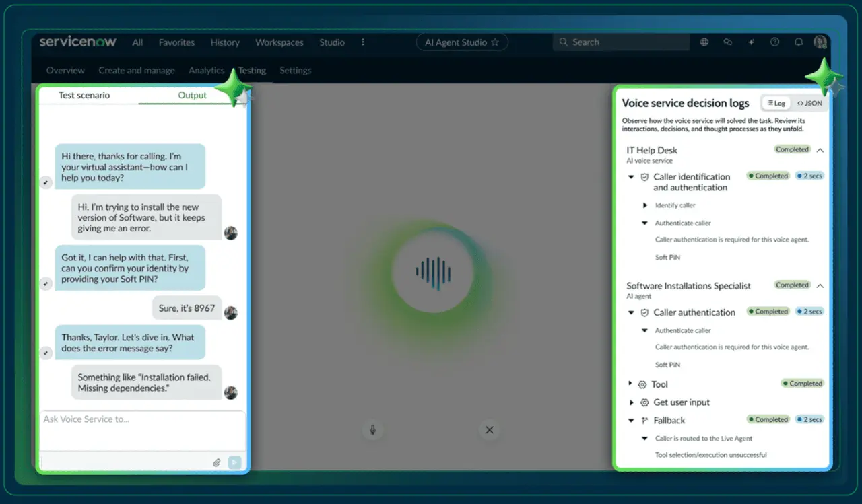Click the help question mark icon
Viewport: 862px width, 504px height.
click(x=775, y=42)
